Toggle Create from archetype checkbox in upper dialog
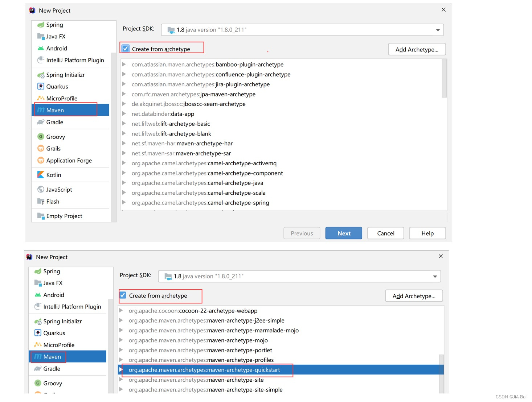The height and width of the screenshot is (402, 532). (126, 49)
